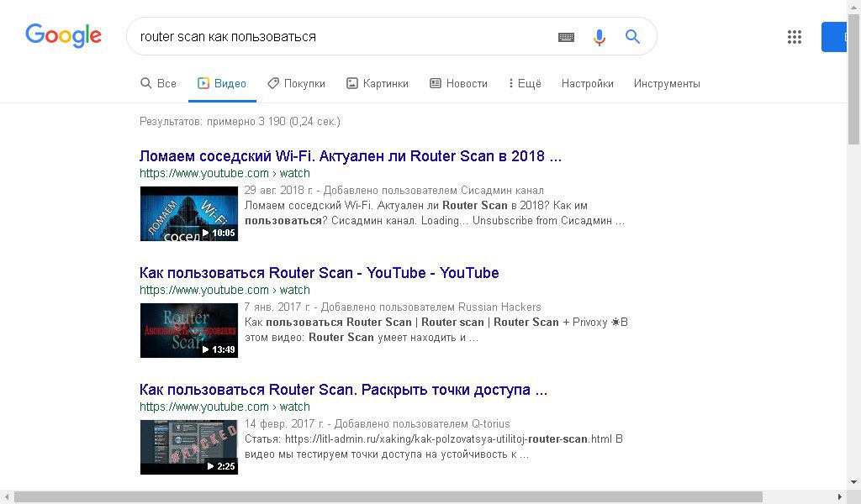Click the results count text
This screenshot has height=504, width=861.
click(240, 121)
